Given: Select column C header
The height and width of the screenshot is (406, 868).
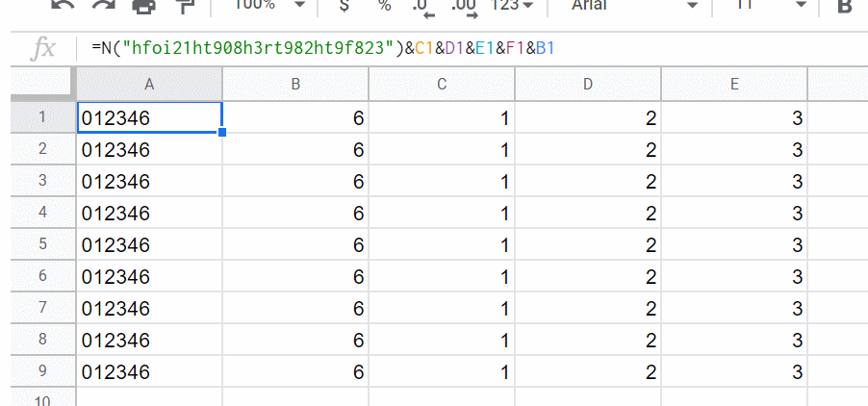Looking at the screenshot, I should (442, 84).
